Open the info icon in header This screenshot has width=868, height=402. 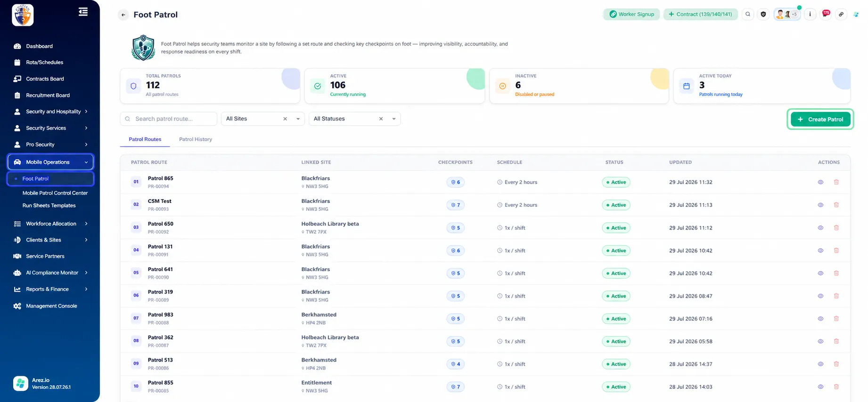click(x=810, y=14)
